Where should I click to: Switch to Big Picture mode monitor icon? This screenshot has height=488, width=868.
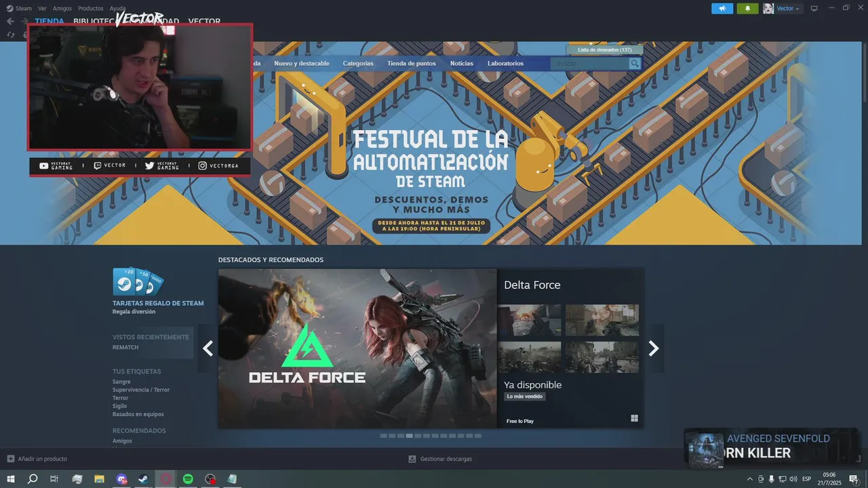coord(814,8)
